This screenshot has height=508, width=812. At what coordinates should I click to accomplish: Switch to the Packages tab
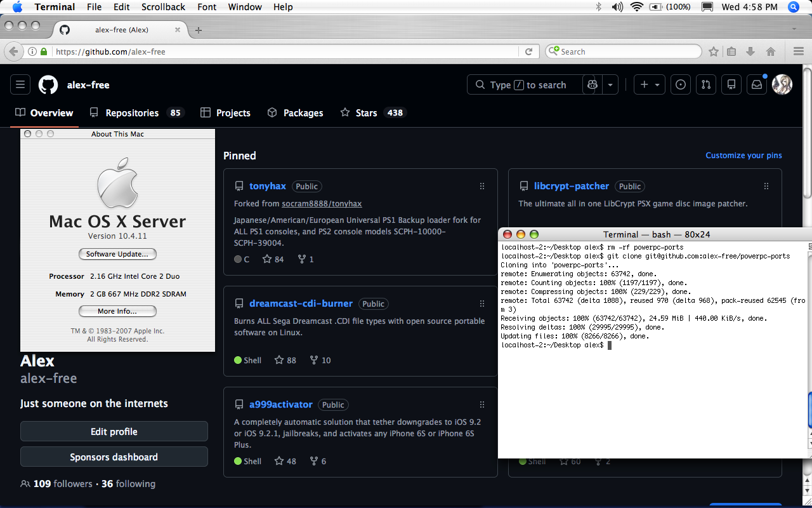click(x=295, y=112)
